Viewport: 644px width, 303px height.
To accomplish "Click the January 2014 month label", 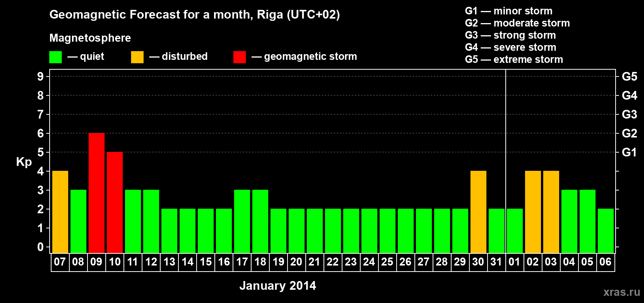I will [x=278, y=286].
